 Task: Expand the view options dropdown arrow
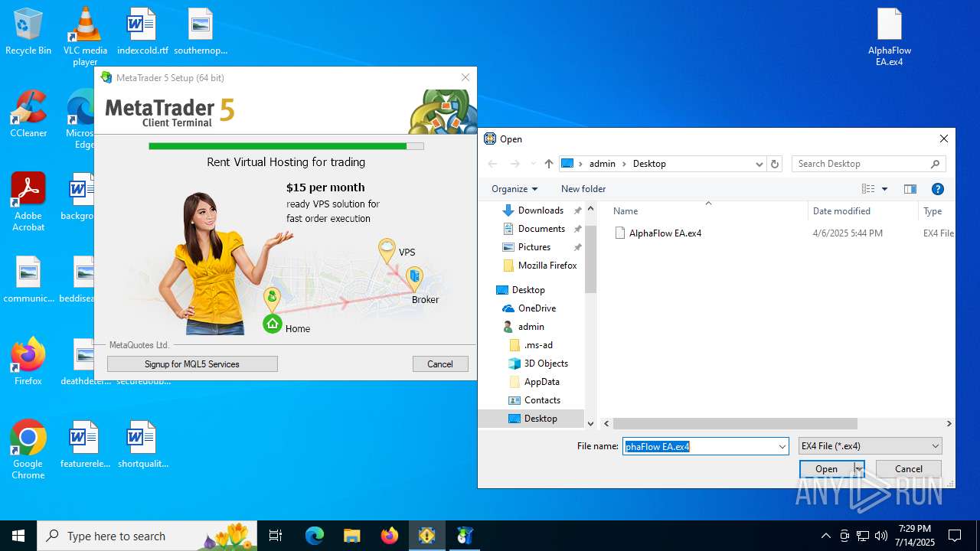[885, 189]
